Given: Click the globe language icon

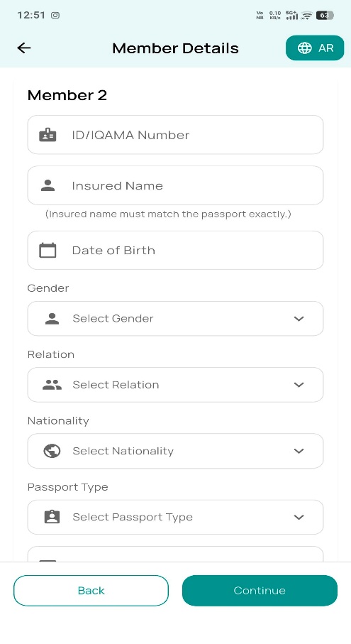Looking at the screenshot, I should coord(305,48).
